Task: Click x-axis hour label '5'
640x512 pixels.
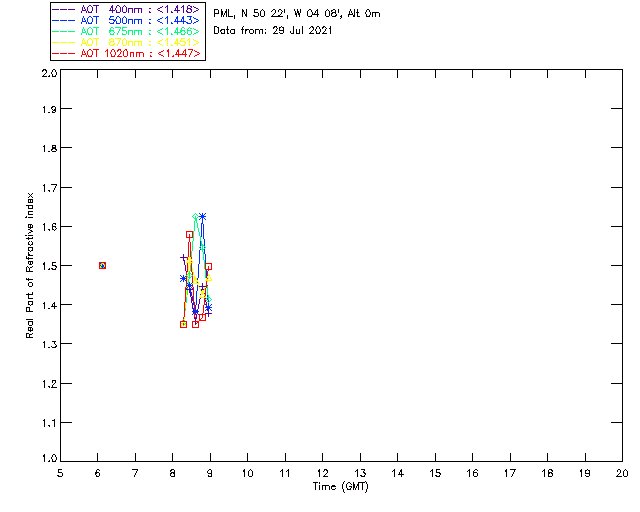Action: pos(60,473)
